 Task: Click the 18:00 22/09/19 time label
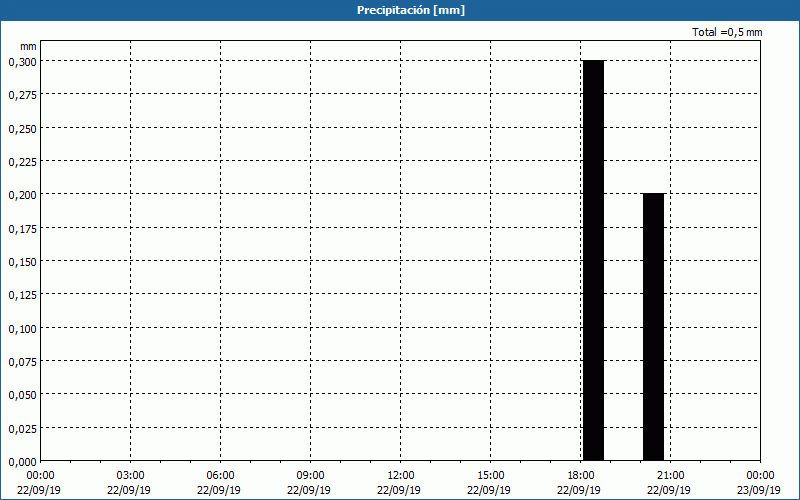[579, 483]
